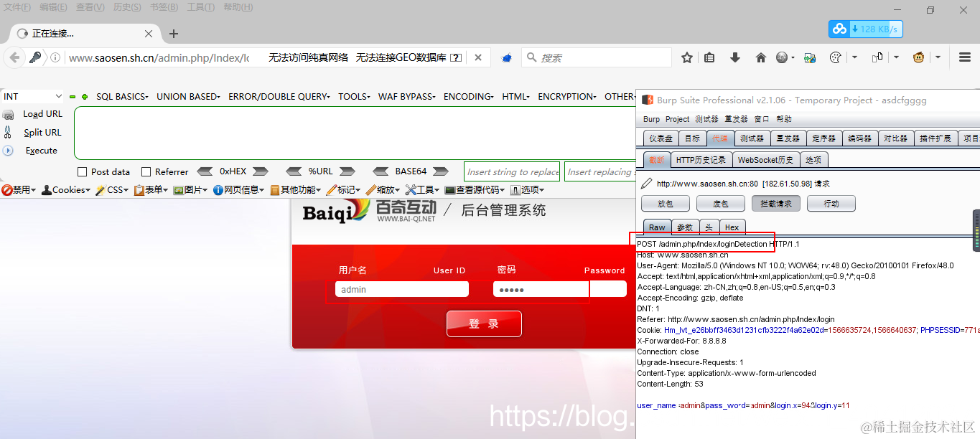Toggle the 拦截请求 intercept button in Burp
The height and width of the screenshot is (439, 980).
coord(775,203)
